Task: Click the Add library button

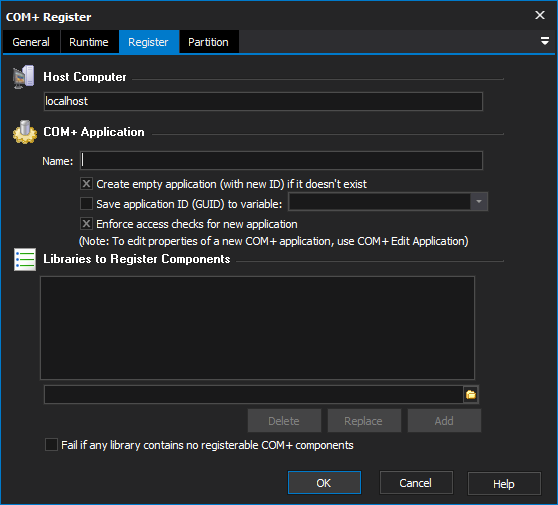Action: [444, 421]
